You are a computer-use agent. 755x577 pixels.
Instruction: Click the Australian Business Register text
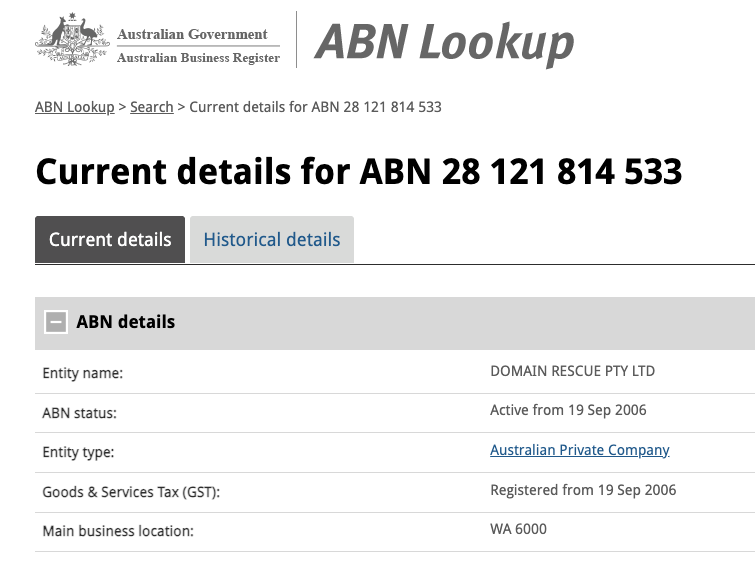point(198,58)
